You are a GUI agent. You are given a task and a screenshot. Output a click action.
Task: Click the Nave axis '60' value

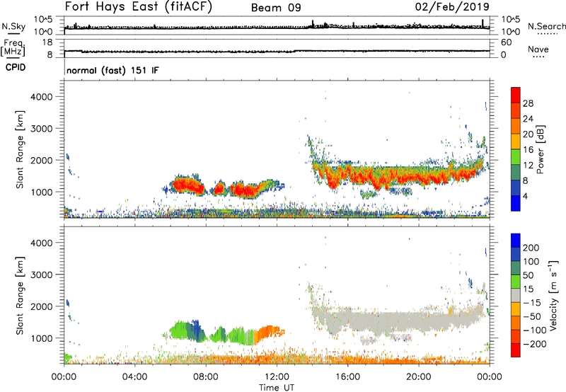506,42
